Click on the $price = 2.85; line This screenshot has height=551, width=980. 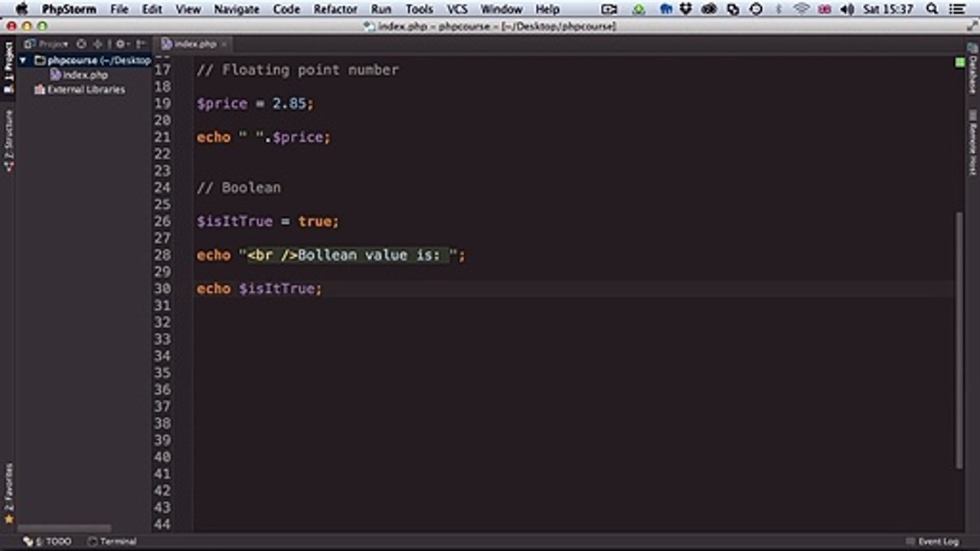click(255, 103)
